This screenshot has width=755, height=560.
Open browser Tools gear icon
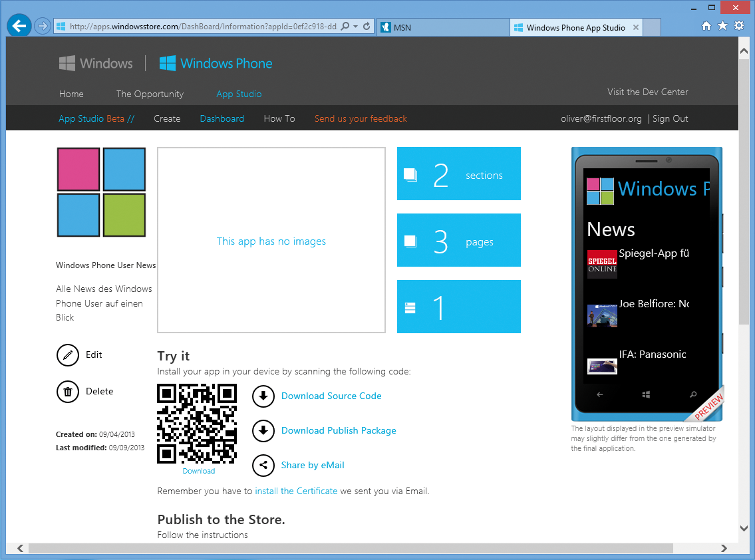739,25
